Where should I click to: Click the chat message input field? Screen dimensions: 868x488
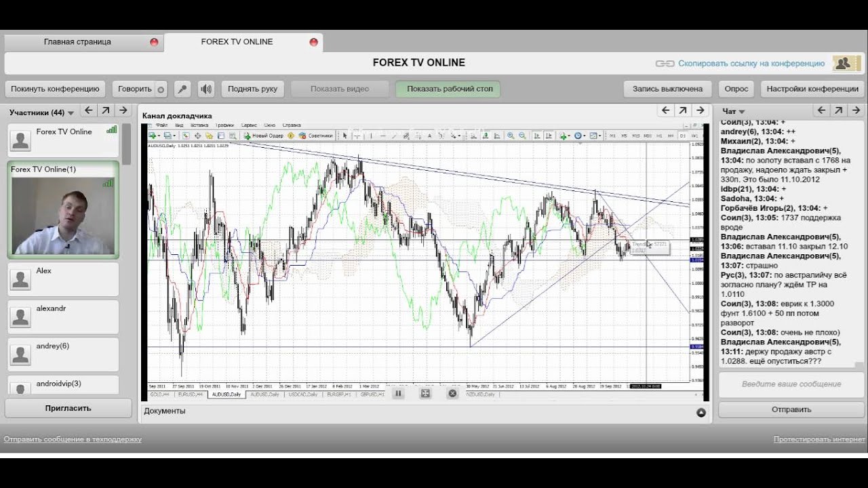[791, 384]
